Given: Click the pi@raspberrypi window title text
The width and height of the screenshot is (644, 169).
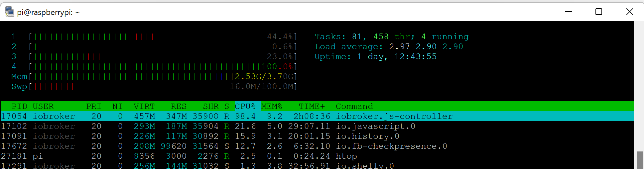Looking at the screenshot, I should click(48, 12).
